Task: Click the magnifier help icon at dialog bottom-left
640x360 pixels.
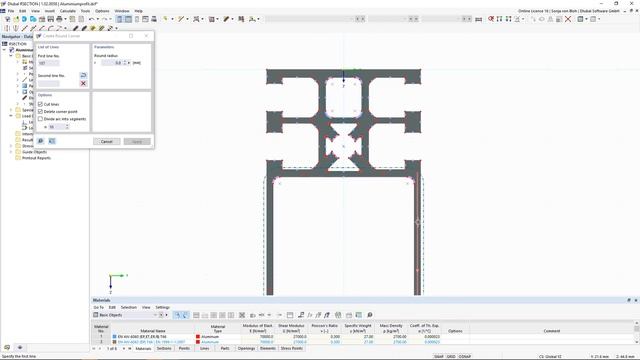Action: pos(40,141)
